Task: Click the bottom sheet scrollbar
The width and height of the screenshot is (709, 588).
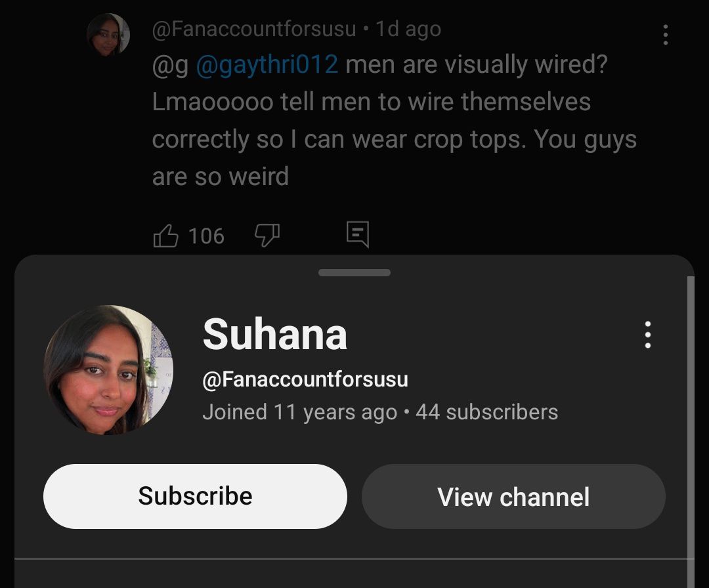Action: tap(691, 429)
